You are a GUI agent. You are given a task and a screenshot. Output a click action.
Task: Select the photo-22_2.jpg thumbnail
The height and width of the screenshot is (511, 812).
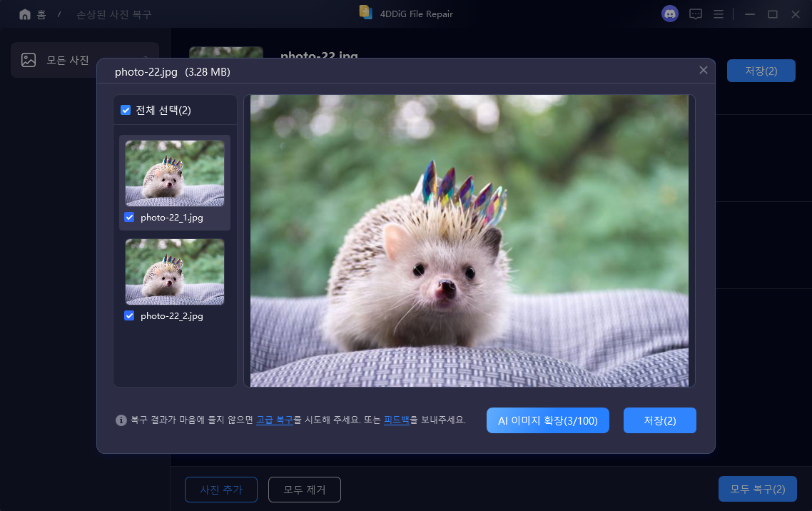[175, 272]
